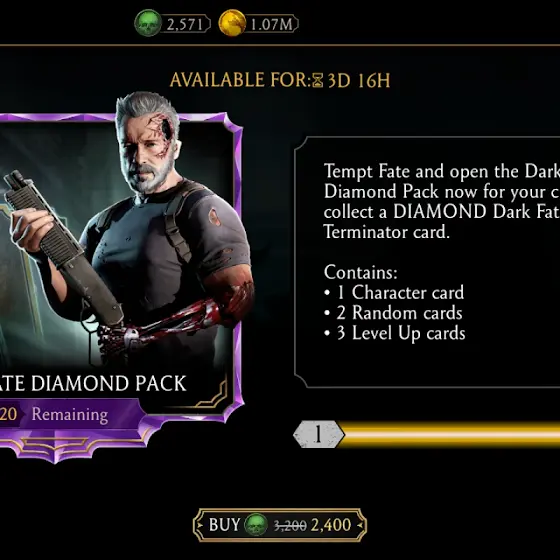Select the 3 Level Up cards bullet
Screen dimensions: 560x560
coord(395,333)
